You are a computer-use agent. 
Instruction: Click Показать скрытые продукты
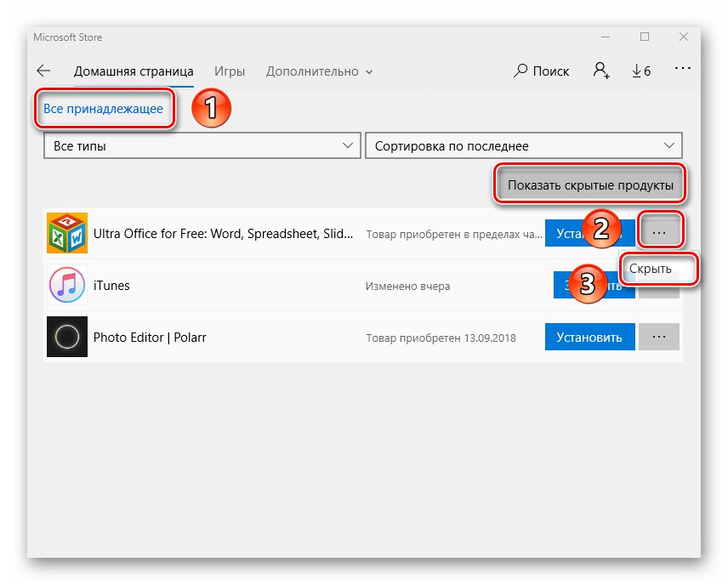[x=590, y=184]
